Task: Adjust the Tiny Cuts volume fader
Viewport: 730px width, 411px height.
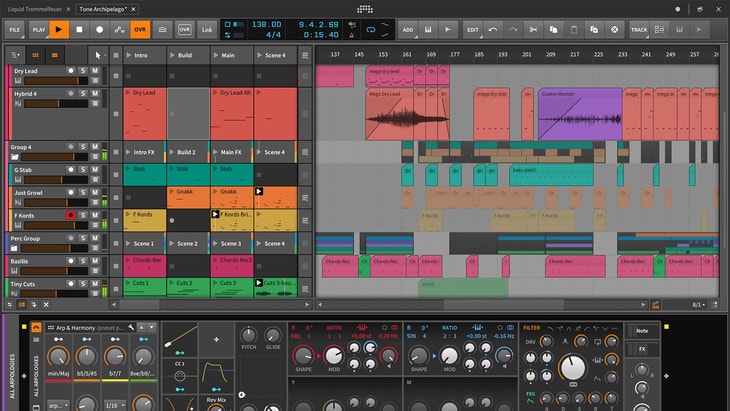Action: point(54,293)
